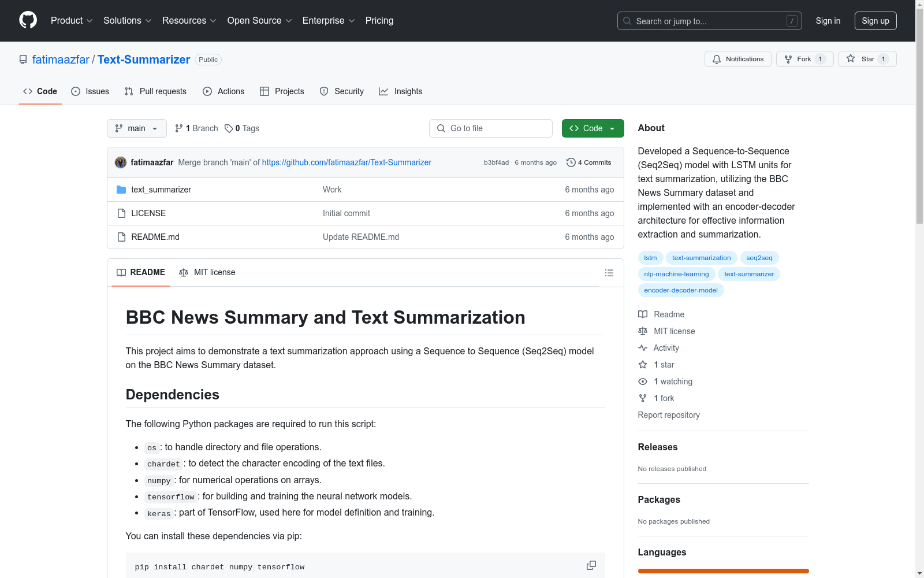Copy the pip install command

(591, 565)
